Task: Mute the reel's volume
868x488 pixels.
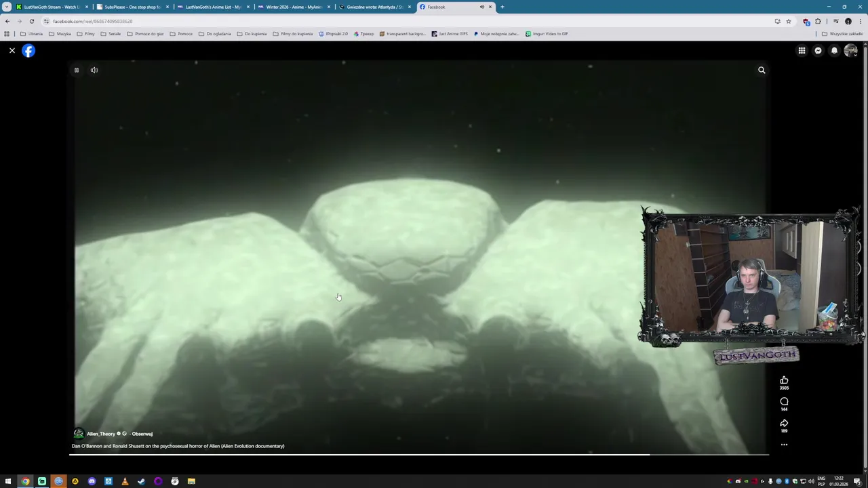Action: [94, 70]
